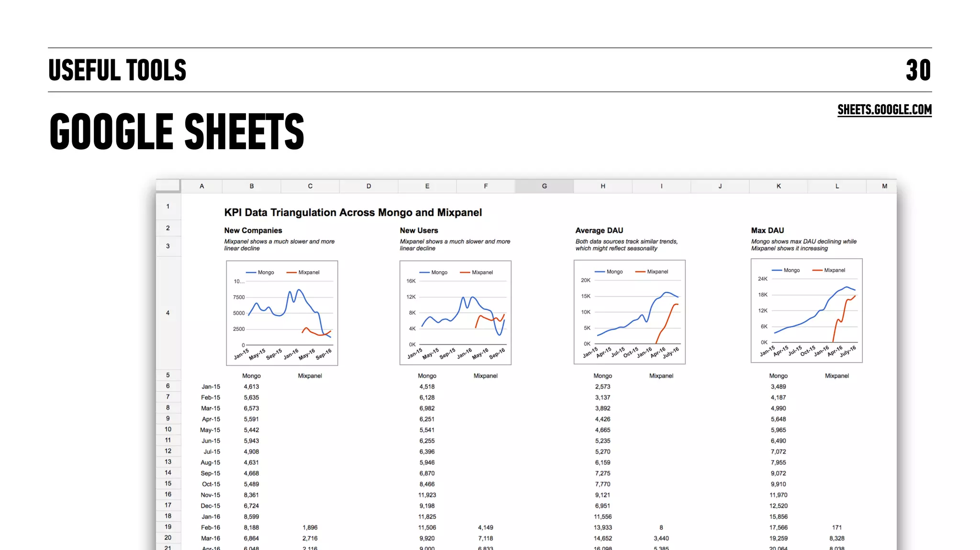Viewport: 980px width, 550px height.
Task: Click cell with value 8,361
Action: (251, 495)
